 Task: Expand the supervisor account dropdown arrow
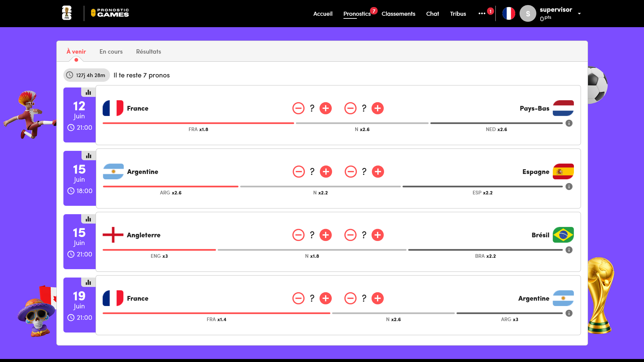579,14
